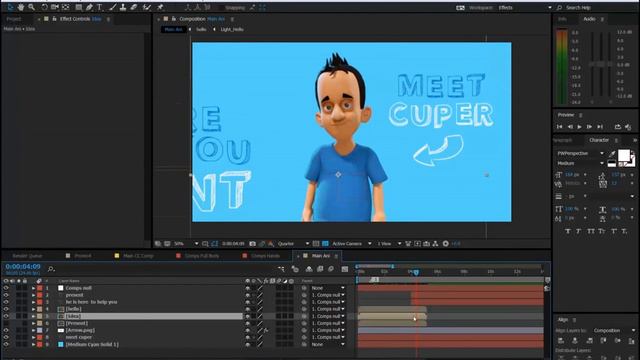Select the Brush tool

[113, 7]
